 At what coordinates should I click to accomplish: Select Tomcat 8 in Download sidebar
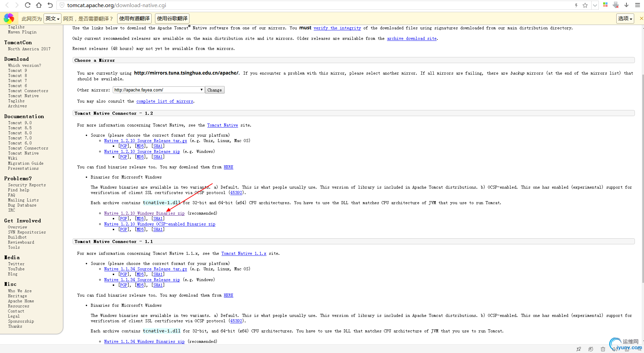point(18,76)
